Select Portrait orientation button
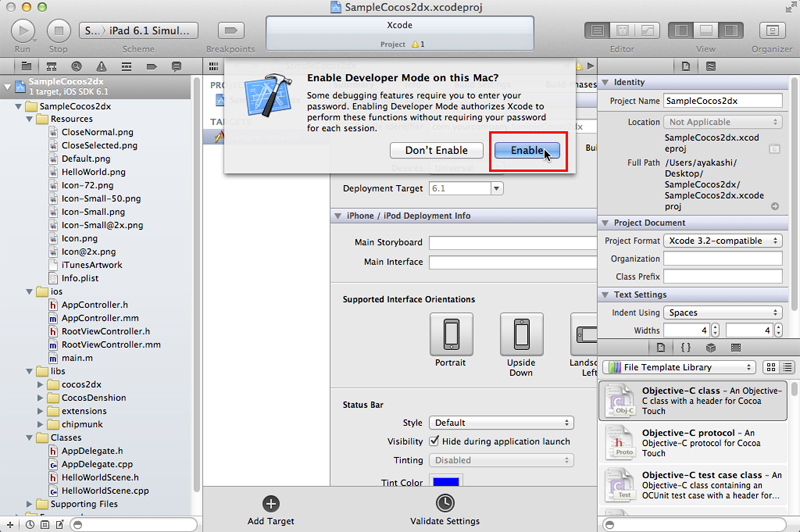Viewport: 800px width, 532px height. pos(451,334)
